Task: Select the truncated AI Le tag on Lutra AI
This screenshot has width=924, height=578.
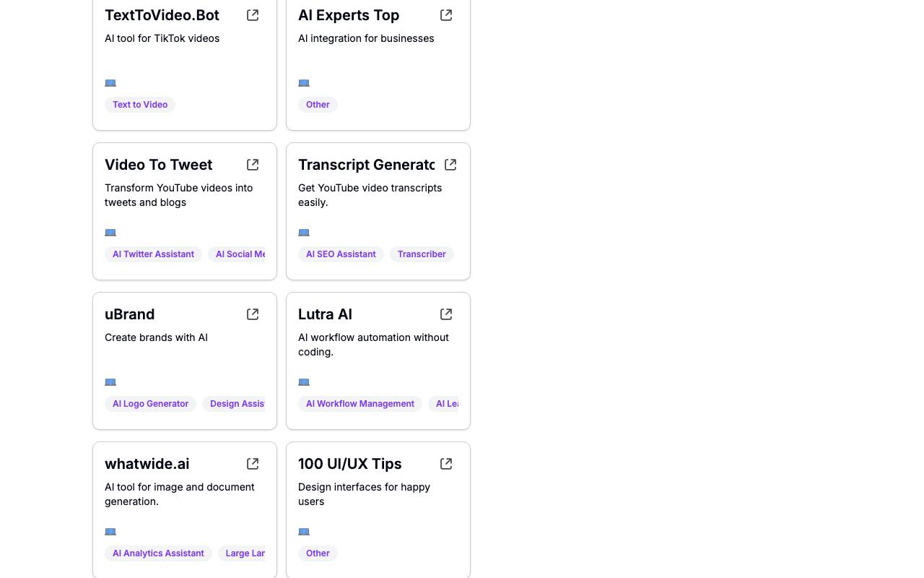Action: tap(444, 404)
